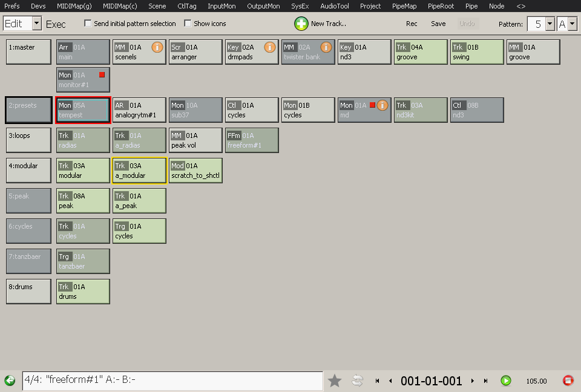Click the star favorite icon

coord(335,381)
